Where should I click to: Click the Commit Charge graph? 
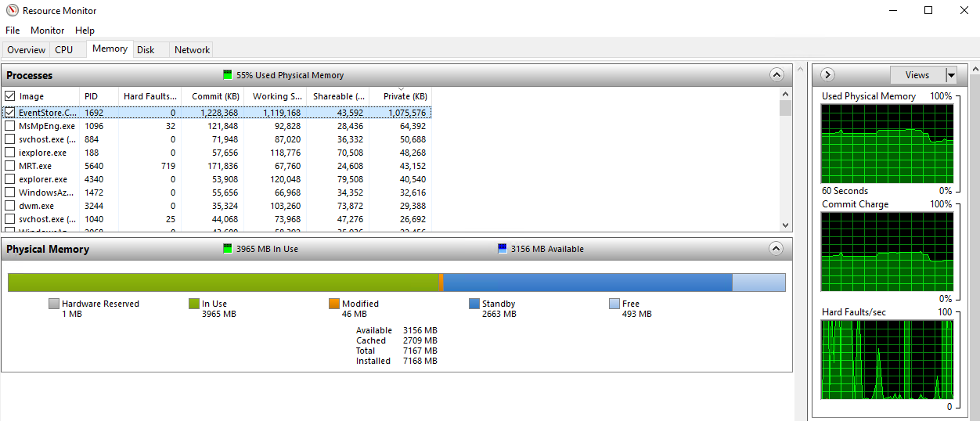coord(887,251)
